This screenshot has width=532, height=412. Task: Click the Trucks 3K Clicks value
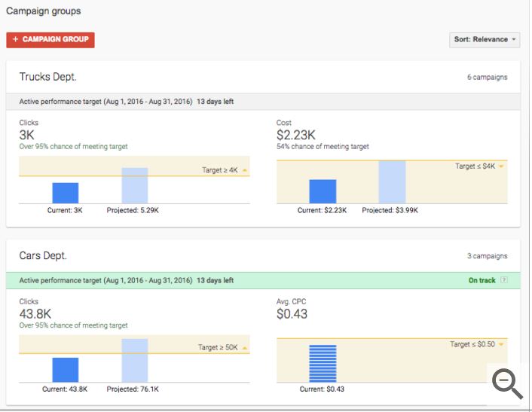(x=27, y=135)
